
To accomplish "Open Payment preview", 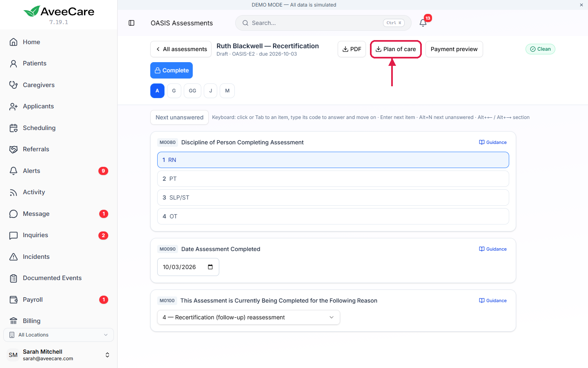I will [454, 49].
